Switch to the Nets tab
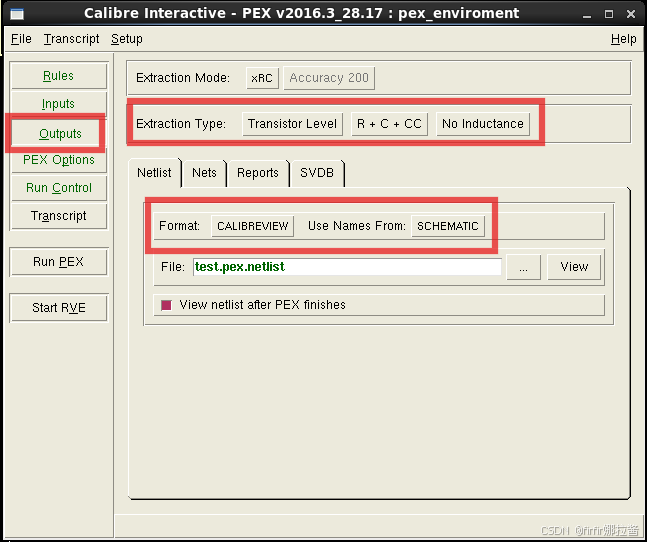This screenshot has width=647, height=542. pos(204,172)
